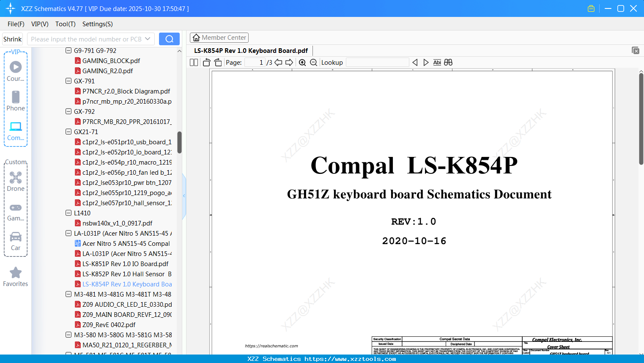Image resolution: width=644 pixels, height=363 pixels.
Task: Open the Member Center
Action: (x=219, y=38)
